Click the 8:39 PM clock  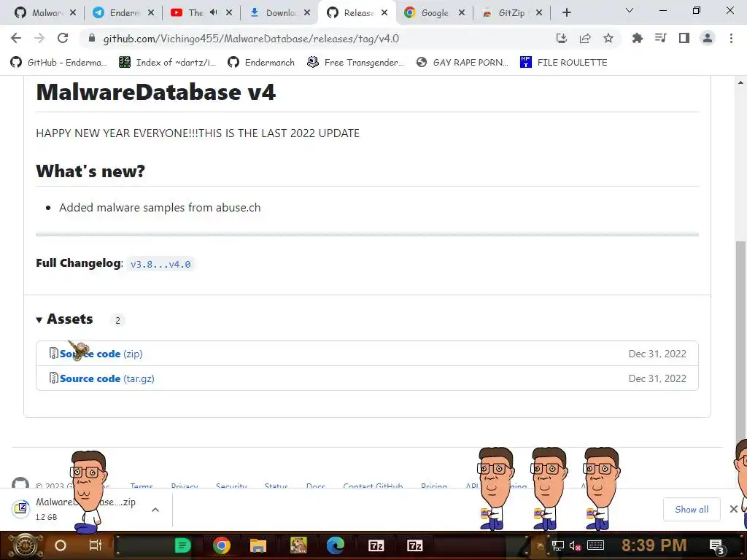point(654,545)
